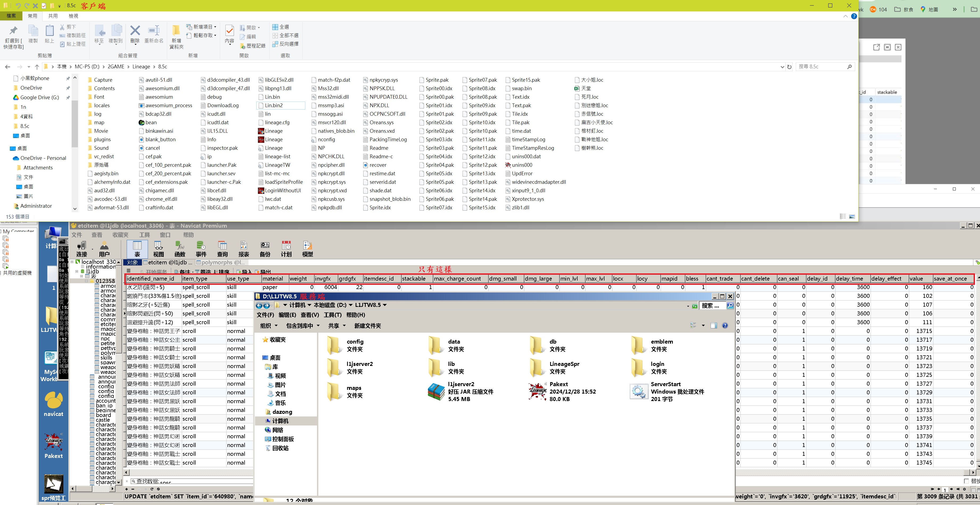This screenshot has width=980, height=505.
Task: Click the 报表 (report) toolbar icon
Action: coord(244,249)
